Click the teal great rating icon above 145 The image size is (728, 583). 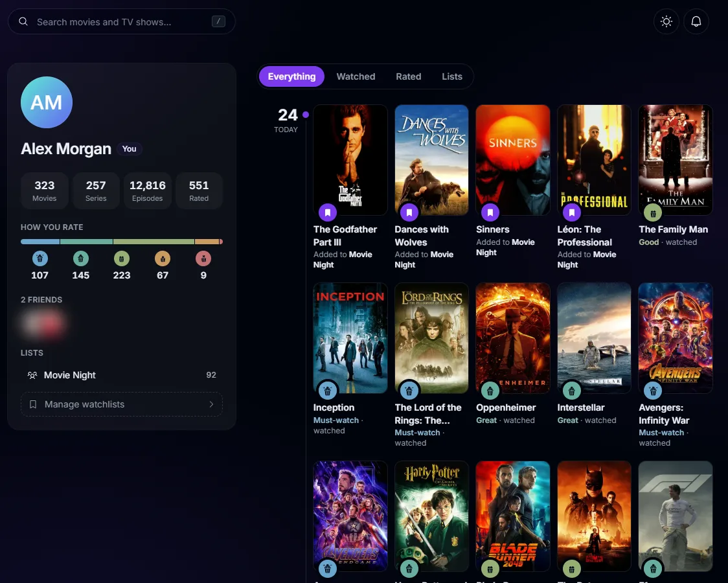click(81, 258)
